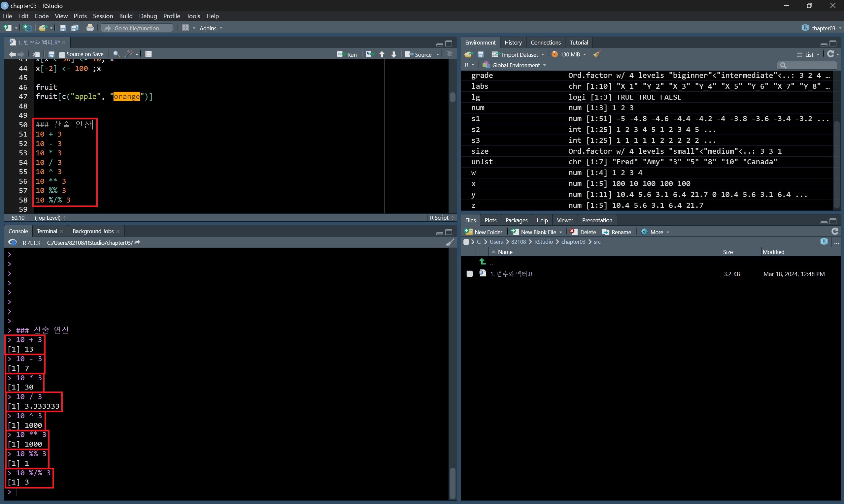
Task: Tick the select-all checkbox in the Files path bar
Action: [466, 242]
